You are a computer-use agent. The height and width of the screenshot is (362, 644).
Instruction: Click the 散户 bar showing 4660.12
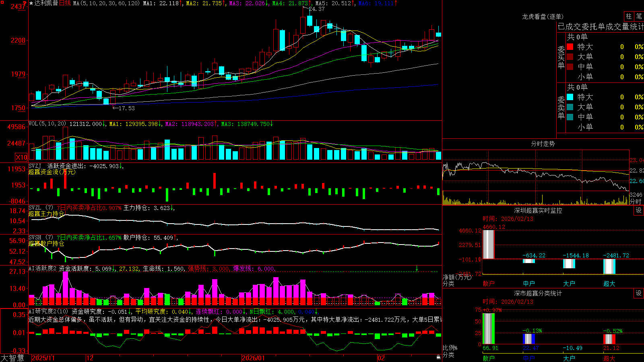click(x=489, y=245)
